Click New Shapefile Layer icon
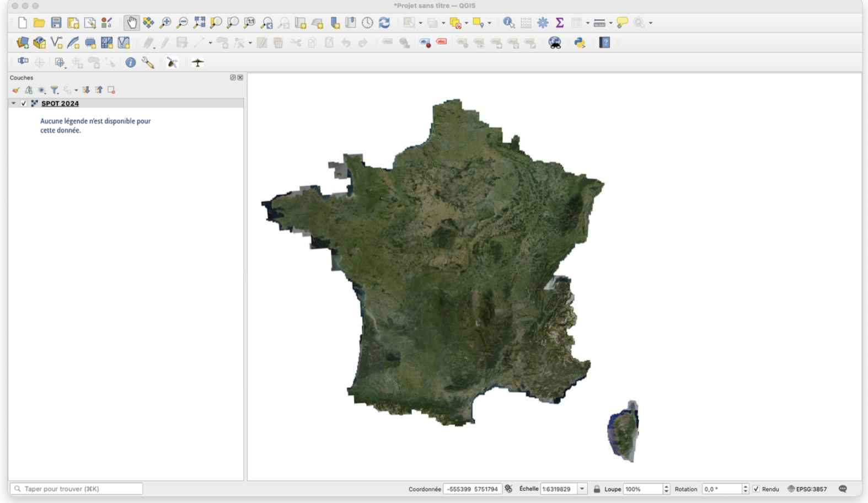Screen dimensions: 868x503 (x=56, y=42)
